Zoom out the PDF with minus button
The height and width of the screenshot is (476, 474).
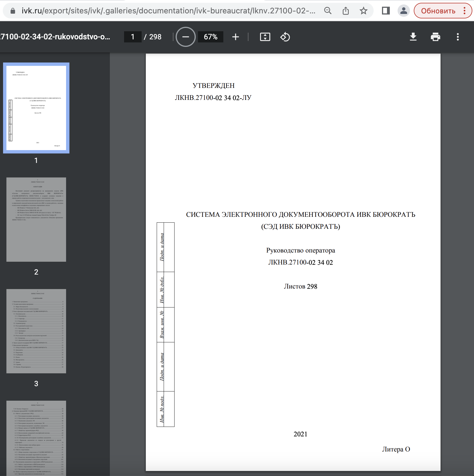pos(185,37)
